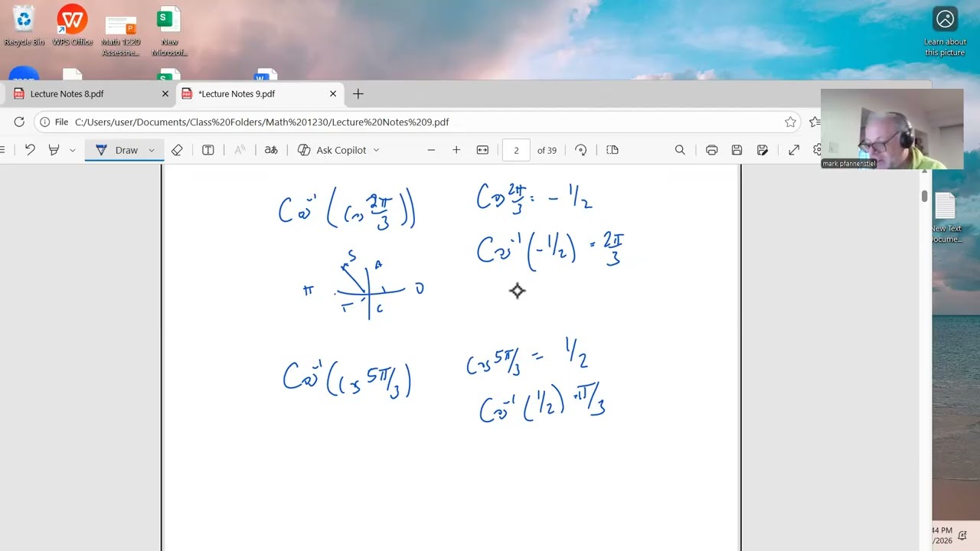The height and width of the screenshot is (551, 980).
Task: Refresh the page in the browser
Action: [19, 122]
